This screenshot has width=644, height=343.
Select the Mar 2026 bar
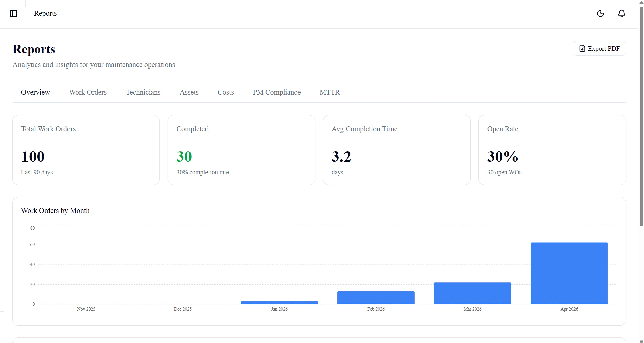(472, 293)
